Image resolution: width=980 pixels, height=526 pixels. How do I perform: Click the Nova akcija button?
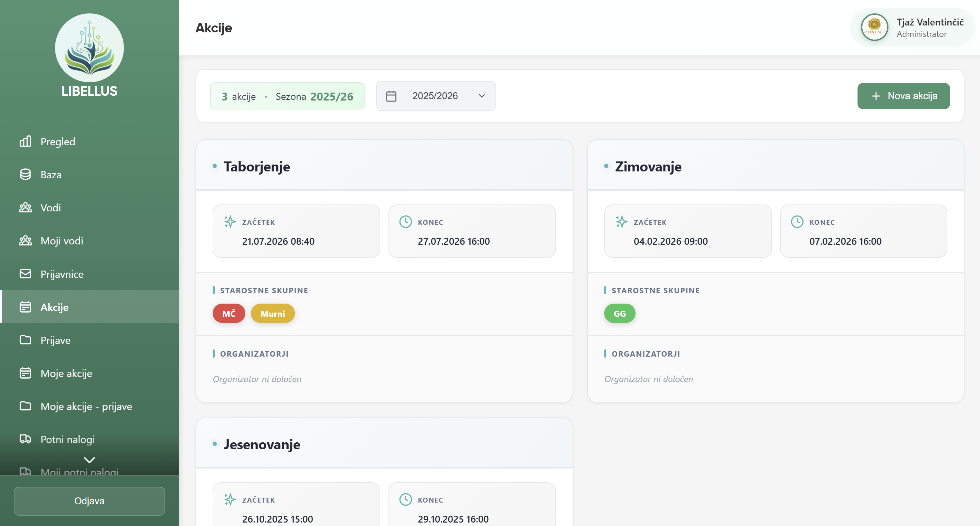pyautogui.click(x=903, y=96)
